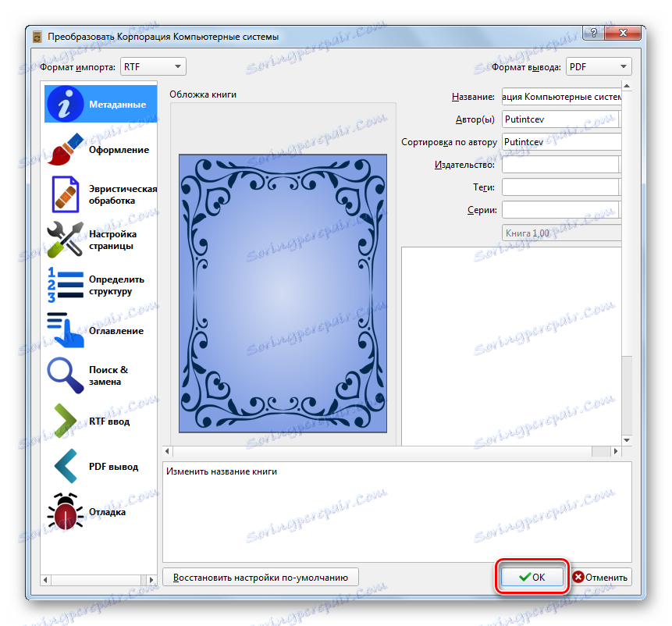Select the Look & Feel paintbrush icon
672x626 pixels.
coord(65,150)
